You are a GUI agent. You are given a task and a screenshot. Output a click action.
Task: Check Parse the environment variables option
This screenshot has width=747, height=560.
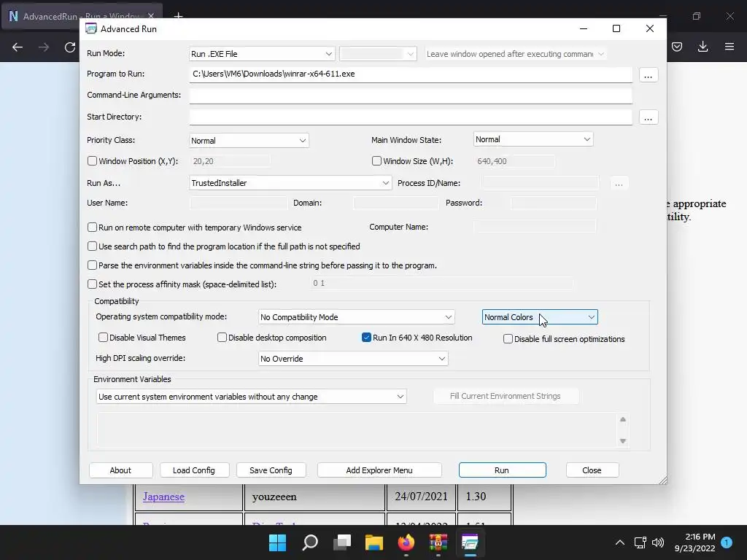93,265
